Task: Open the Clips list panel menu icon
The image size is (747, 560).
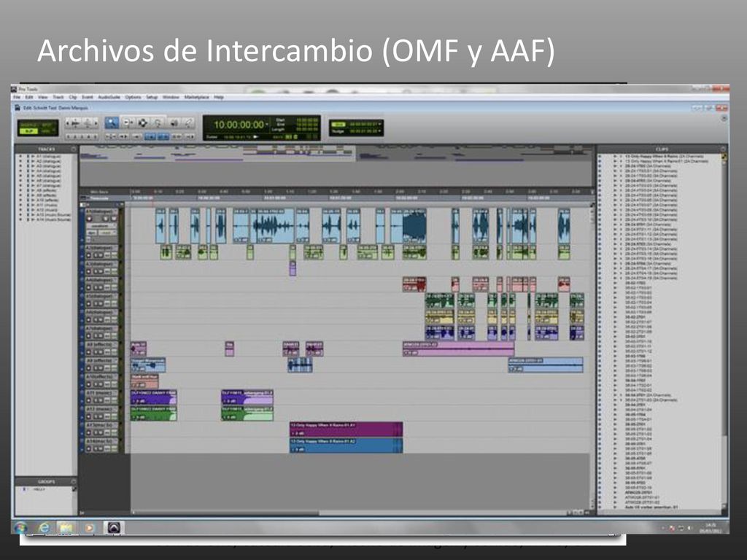Action: (x=723, y=149)
